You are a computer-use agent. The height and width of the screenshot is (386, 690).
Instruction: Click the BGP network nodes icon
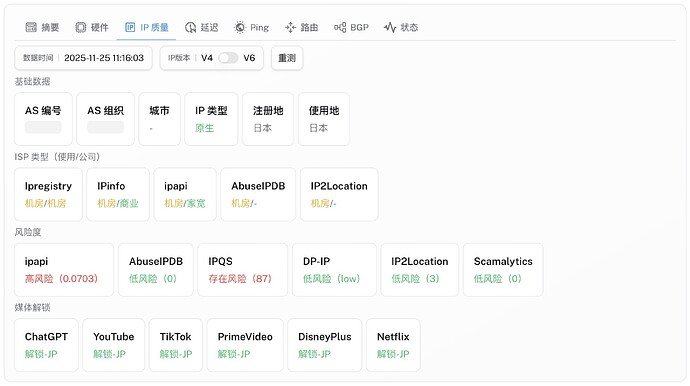(x=340, y=27)
